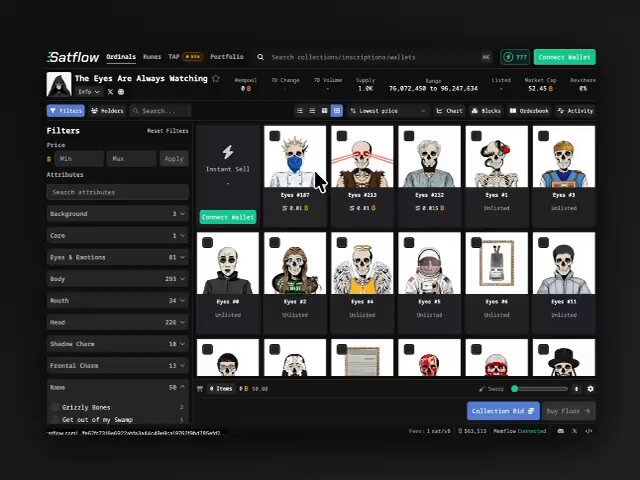Screen dimensions: 640x480
Task: Click the Sweep broom icon
Action: [x=482, y=389]
